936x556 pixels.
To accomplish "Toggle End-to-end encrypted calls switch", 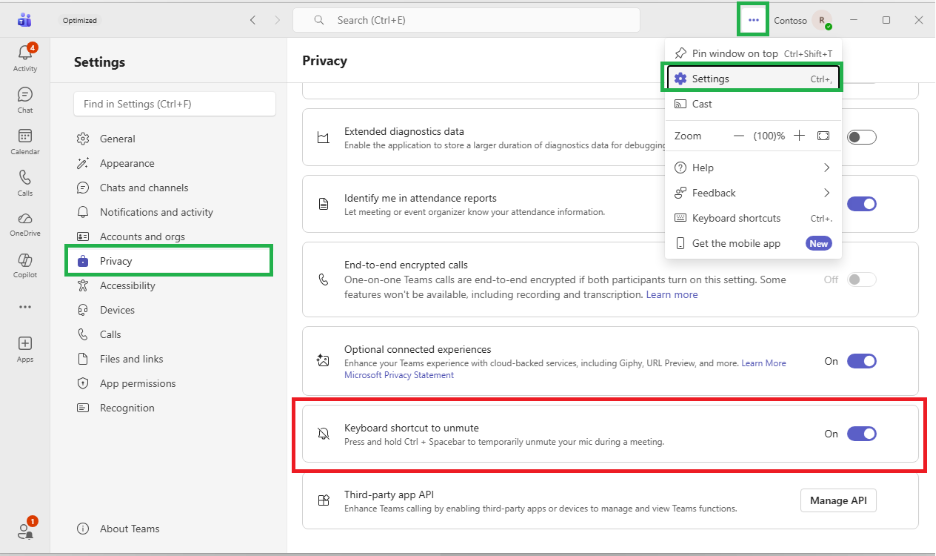I will (x=861, y=279).
